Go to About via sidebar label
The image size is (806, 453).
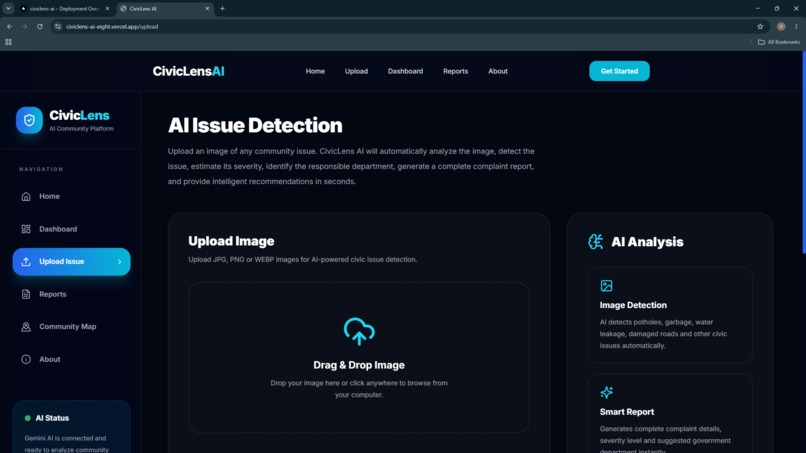pos(50,359)
